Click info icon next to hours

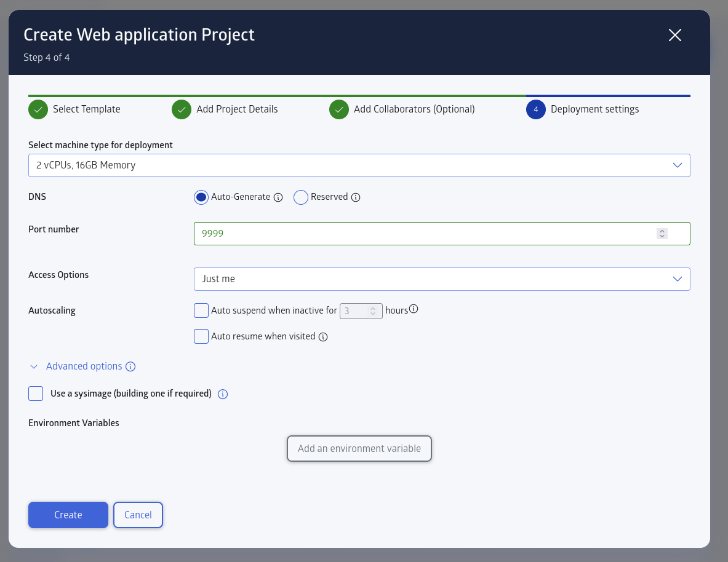coord(414,309)
